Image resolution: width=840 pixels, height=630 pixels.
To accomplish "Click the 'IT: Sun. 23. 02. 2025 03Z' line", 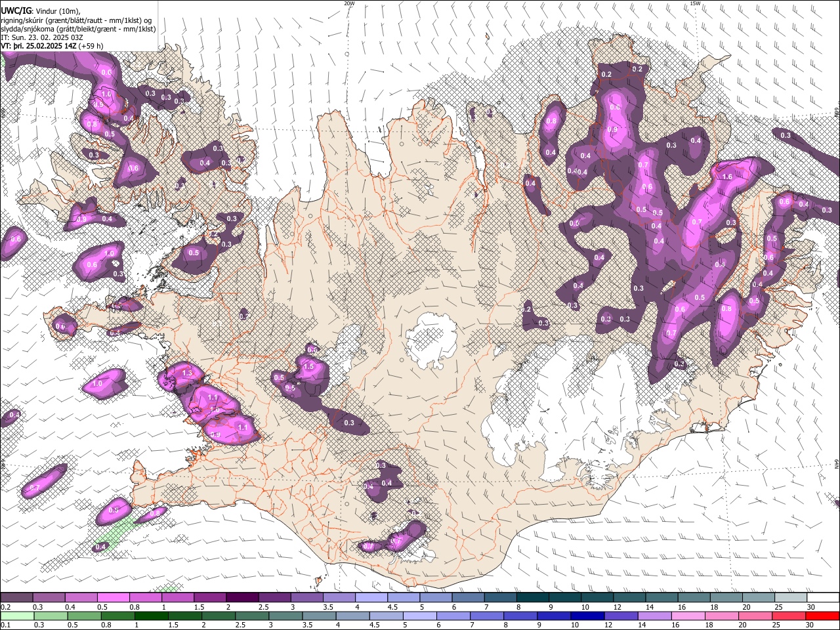I will [41, 37].
